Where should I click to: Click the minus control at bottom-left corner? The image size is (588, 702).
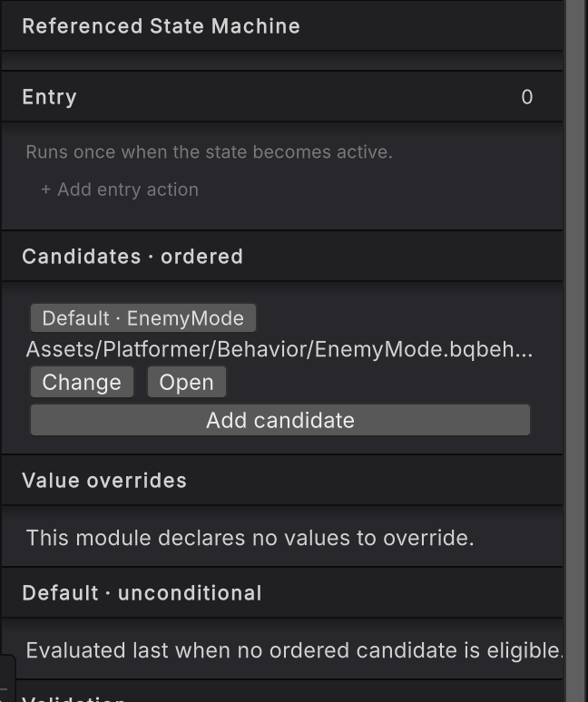(x=4, y=690)
